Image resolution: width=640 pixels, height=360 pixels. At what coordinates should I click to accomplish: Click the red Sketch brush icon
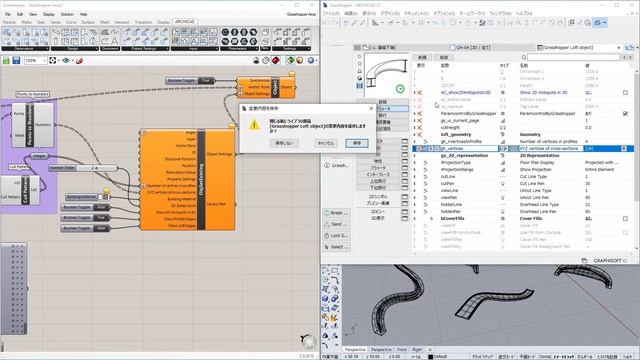click(x=80, y=60)
